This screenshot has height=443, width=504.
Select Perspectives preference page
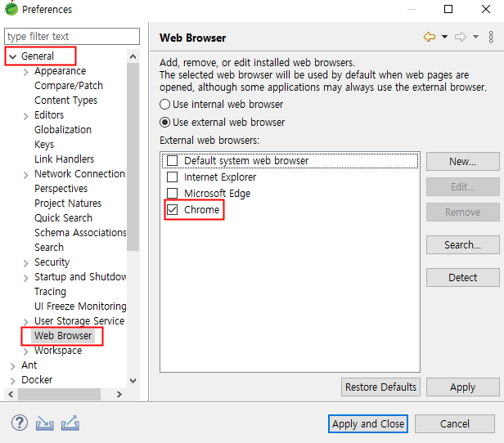click(x=61, y=189)
